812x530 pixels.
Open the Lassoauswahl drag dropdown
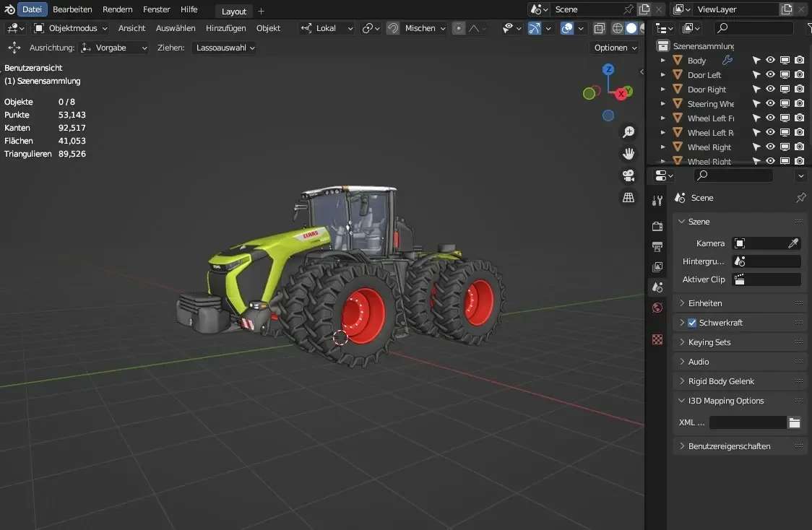(x=224, y=48)
